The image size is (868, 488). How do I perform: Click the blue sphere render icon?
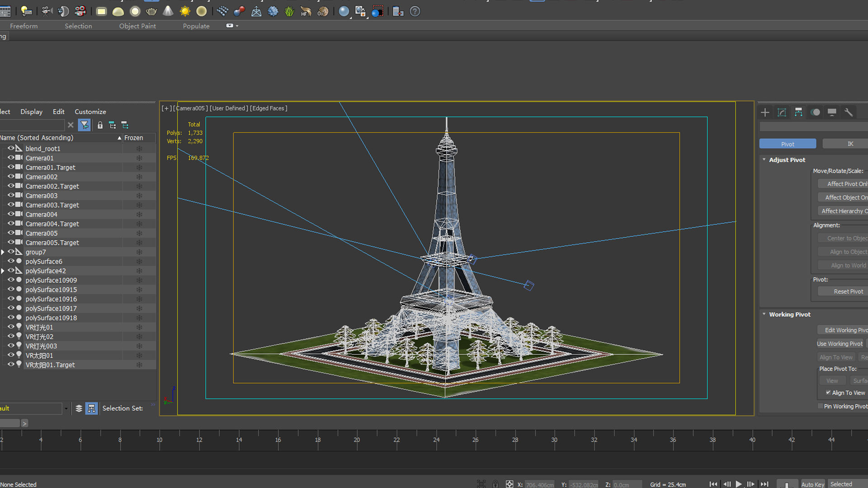[x=344, y=11]
